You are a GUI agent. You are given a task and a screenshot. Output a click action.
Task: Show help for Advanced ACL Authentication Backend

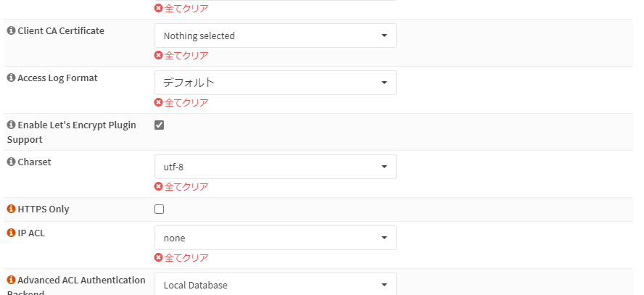(x=11, y=281)
